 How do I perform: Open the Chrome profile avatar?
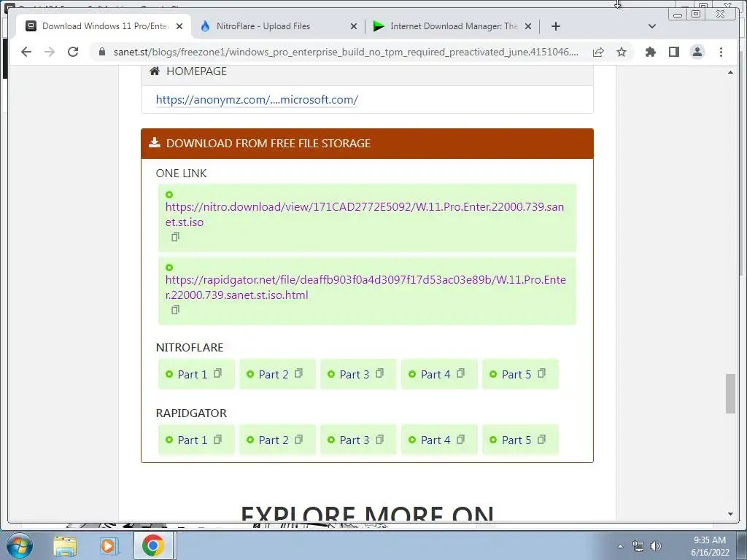(697, 52)
